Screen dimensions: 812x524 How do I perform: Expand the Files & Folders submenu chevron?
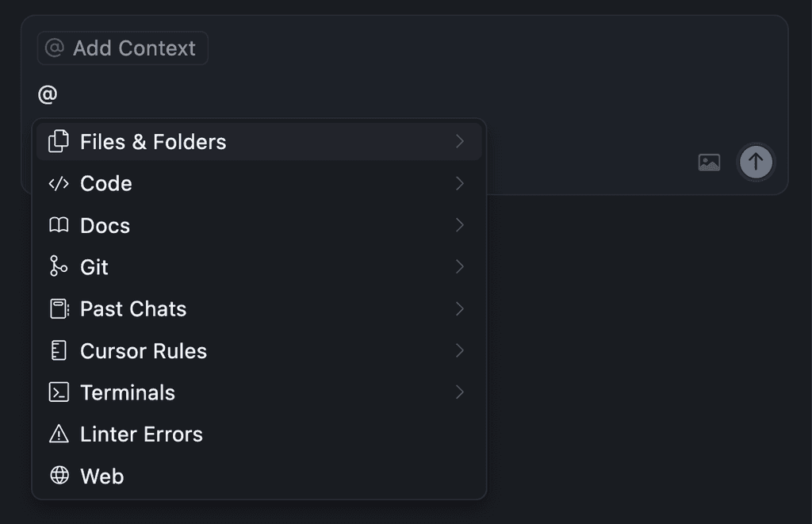tap(461, 141)
